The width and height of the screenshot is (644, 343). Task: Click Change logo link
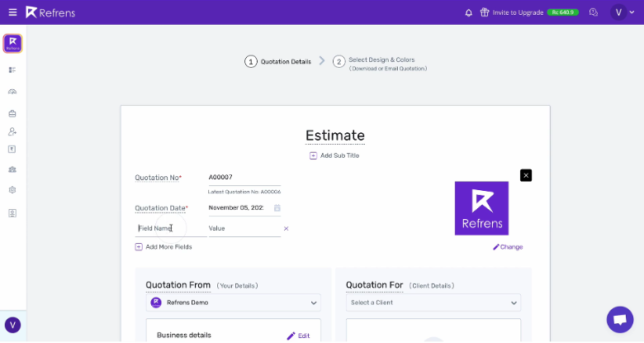point(508,247)
